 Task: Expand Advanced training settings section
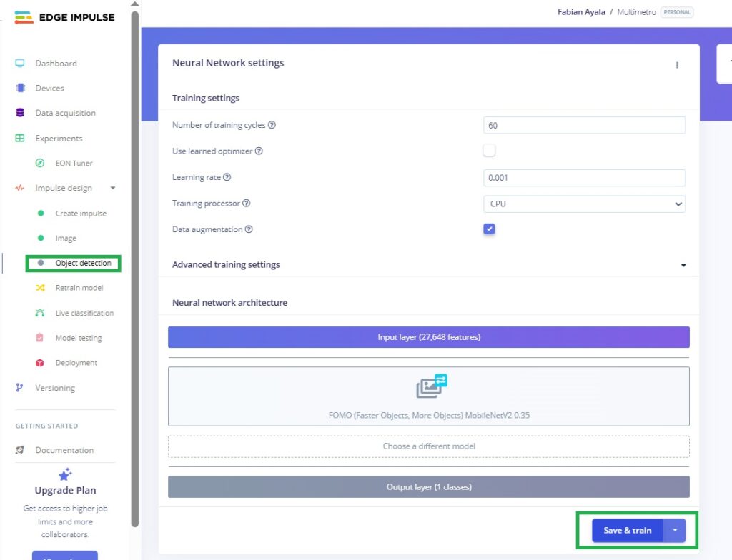pyautogui.click(x=683, y=265)
